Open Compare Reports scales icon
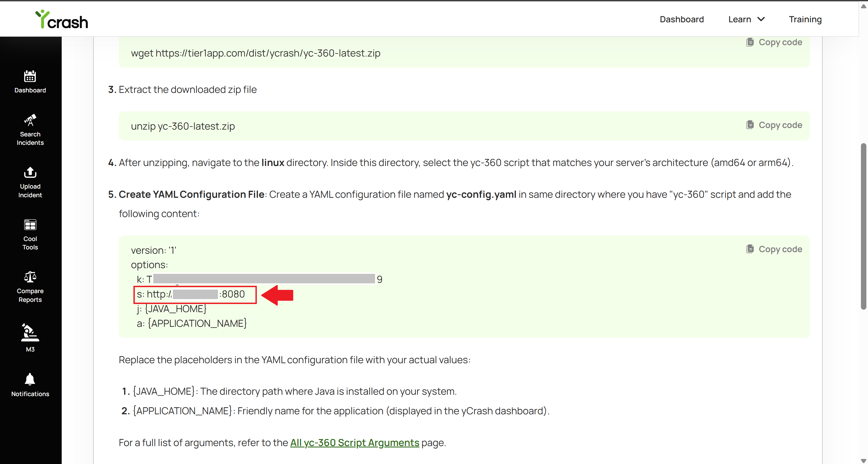 (30, 277)
